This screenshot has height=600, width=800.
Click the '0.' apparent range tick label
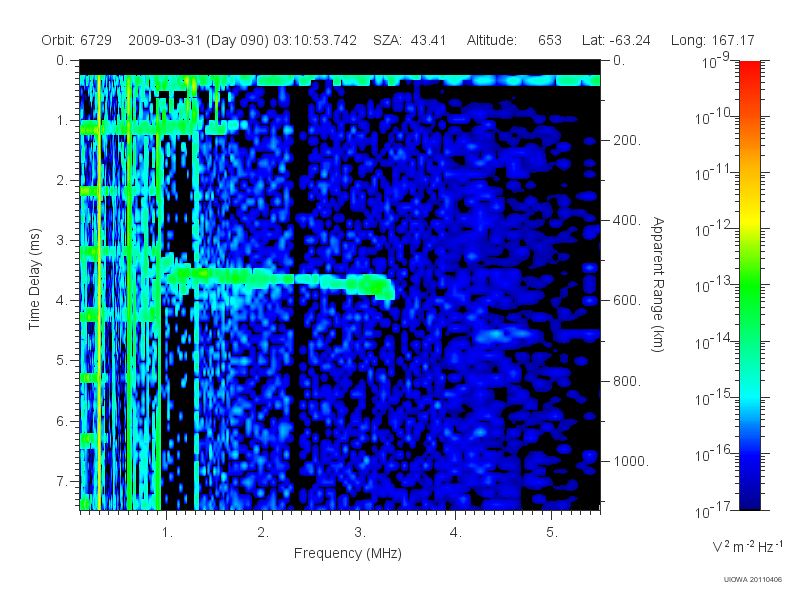point(619,61)
